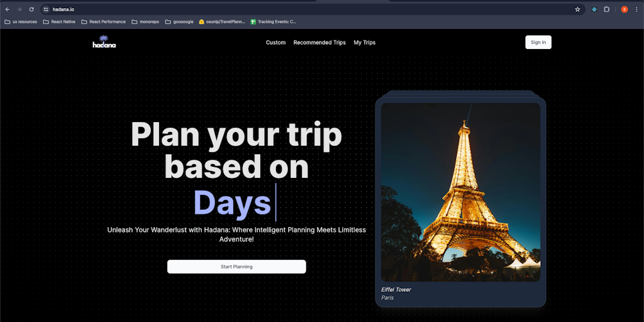The height and width of the screenshot is (322, 644).
Task: Open the gooooogle bookmark folder
Action: tap(179, 22)
